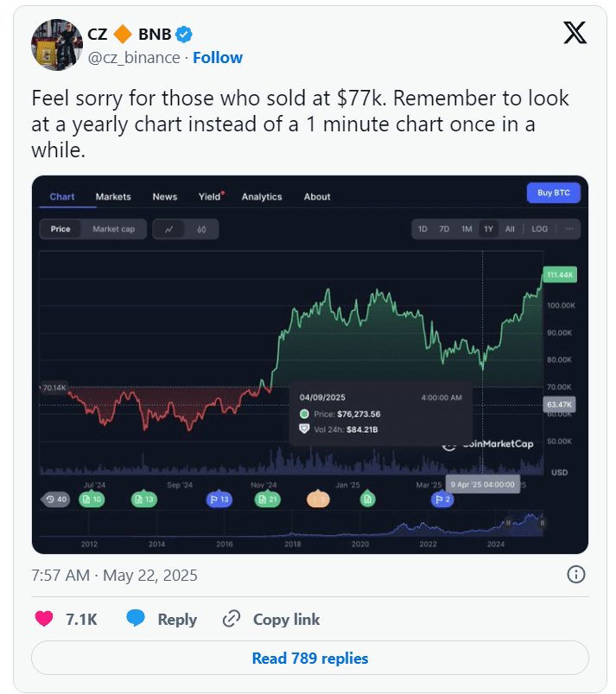Select the All time range
Screen dimensions: 616x694
tap(510, 229)
